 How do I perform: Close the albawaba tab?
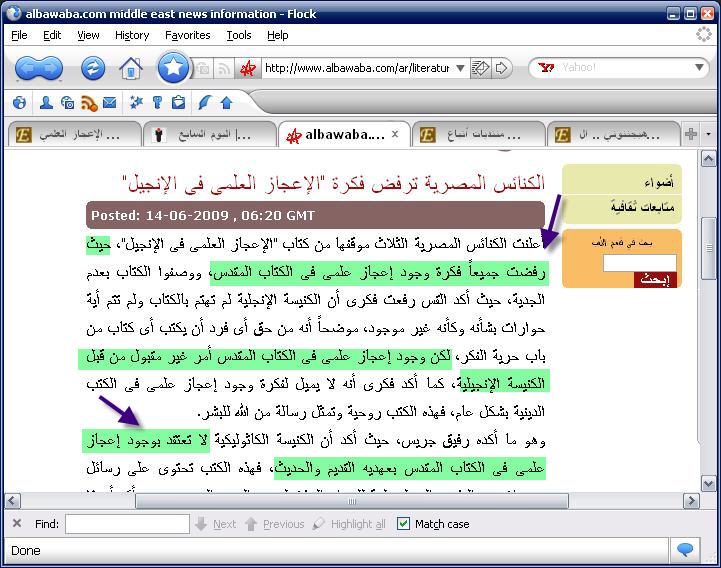coord(395,133)
